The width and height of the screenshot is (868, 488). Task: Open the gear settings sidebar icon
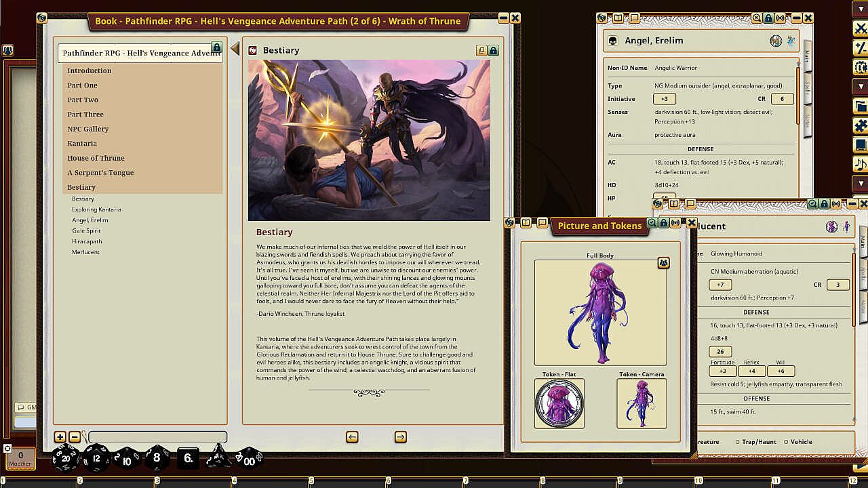click(x=861, y=67)
